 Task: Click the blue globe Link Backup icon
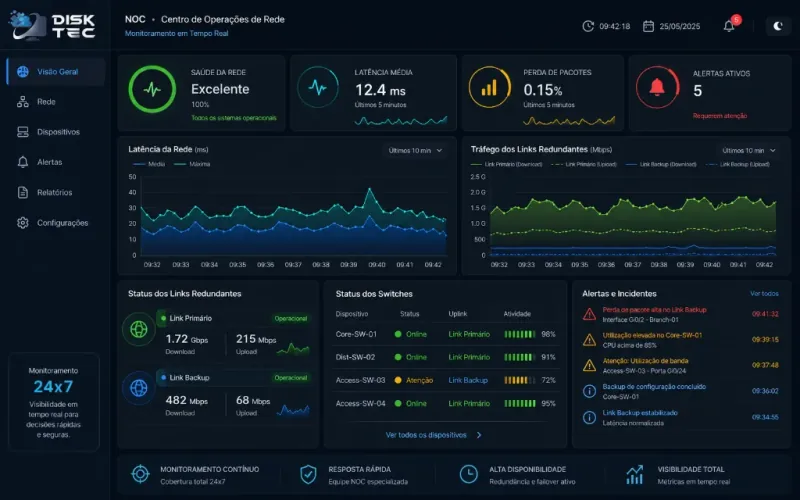(x=139, y=388)
